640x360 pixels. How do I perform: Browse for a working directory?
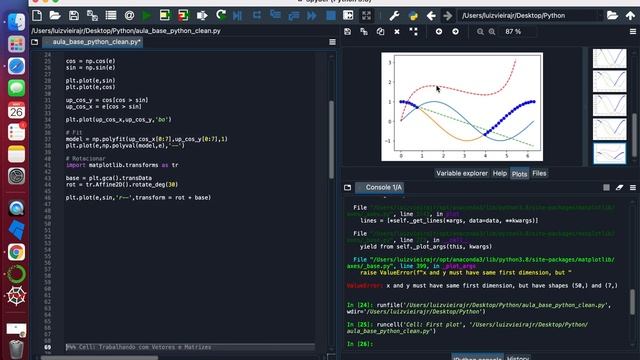612,16
